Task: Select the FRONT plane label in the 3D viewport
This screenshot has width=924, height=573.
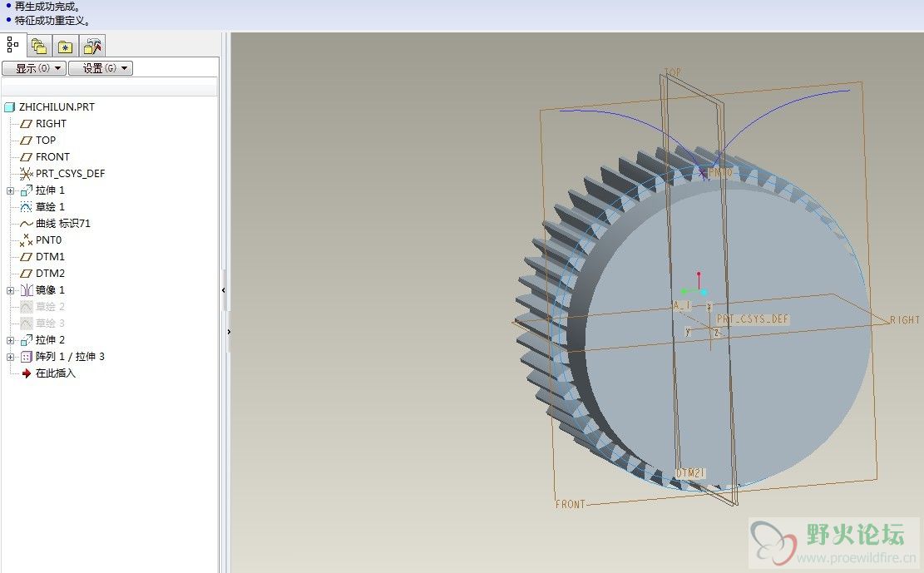Action: pos(571,504)
